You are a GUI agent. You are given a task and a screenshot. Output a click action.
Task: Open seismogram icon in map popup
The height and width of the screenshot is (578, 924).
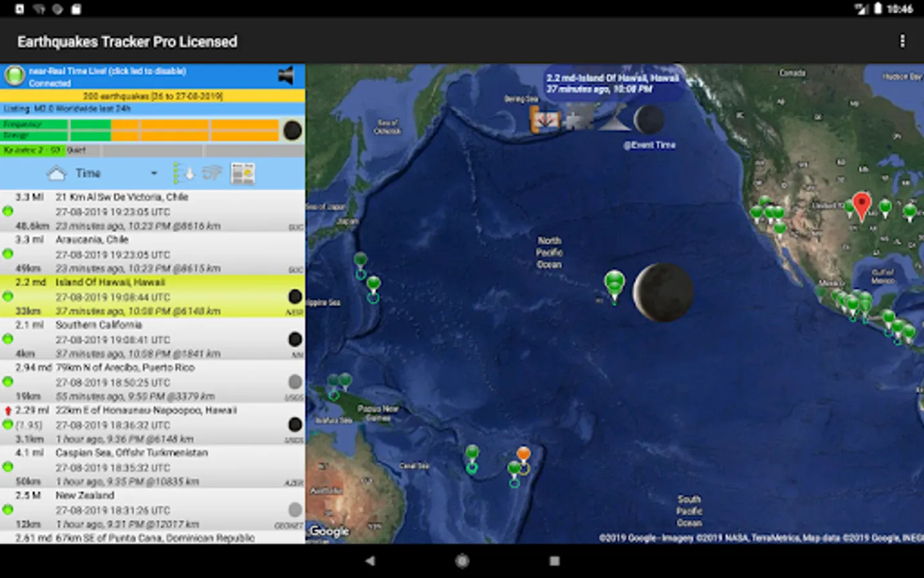point(545,119)
